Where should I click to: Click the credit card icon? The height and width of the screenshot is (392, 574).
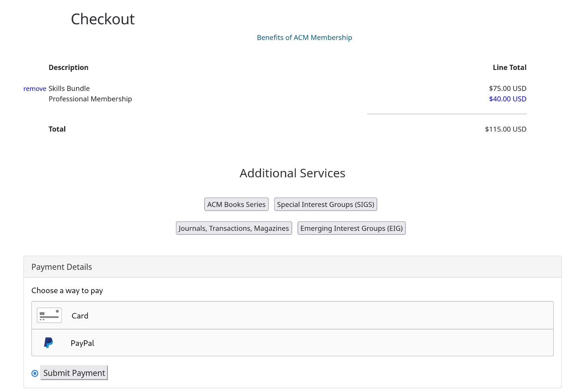point(49,315)
